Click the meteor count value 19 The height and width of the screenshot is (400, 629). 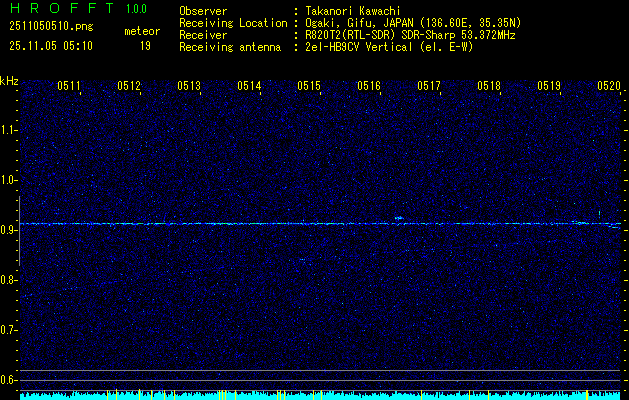145,46
